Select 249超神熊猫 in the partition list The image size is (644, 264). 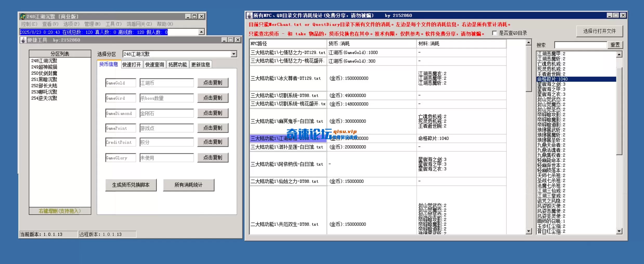44,67
